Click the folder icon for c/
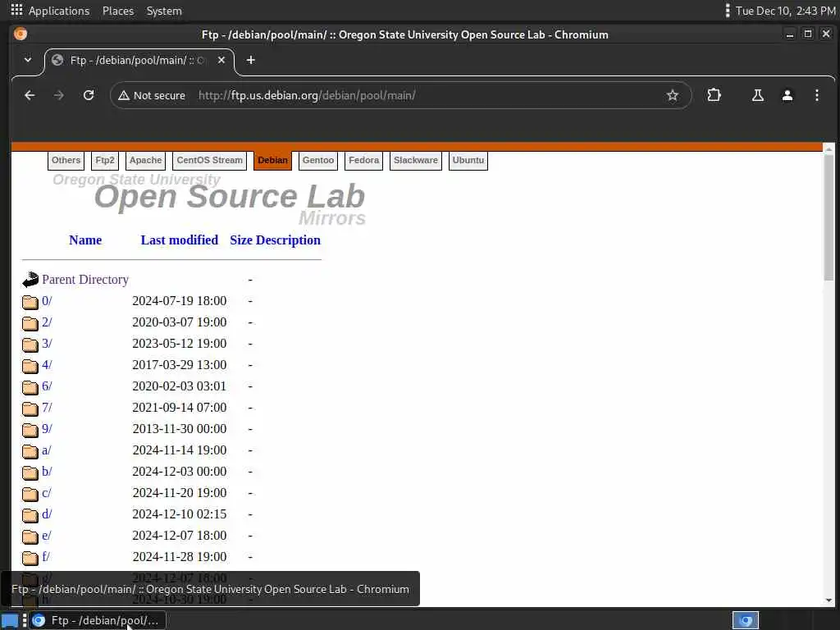This screenshot has height=630, width=840. [30, 494]
